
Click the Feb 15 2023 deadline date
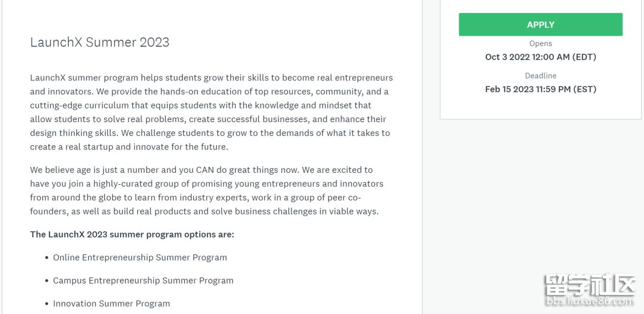tap(540, 89)
